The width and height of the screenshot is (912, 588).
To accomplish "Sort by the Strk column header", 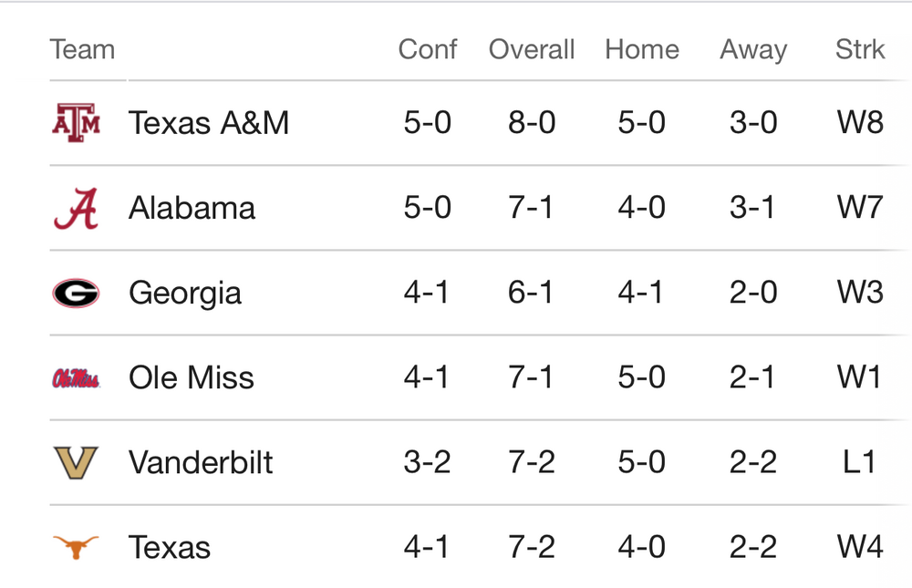I will tap(860, 49).
